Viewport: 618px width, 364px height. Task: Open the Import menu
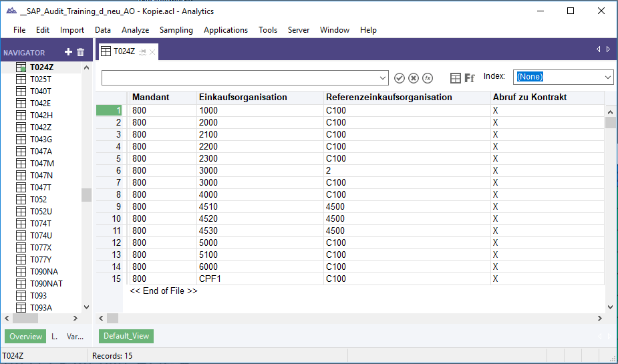[x=71, y=30]
